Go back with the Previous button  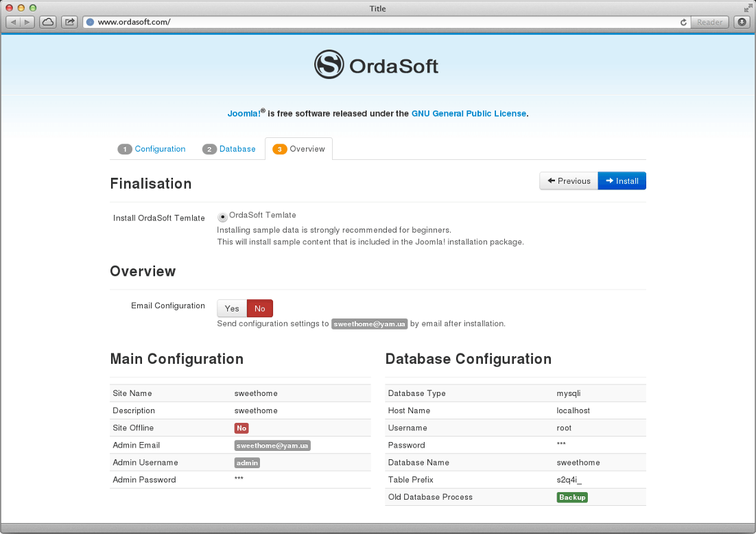tap(568, 181)
